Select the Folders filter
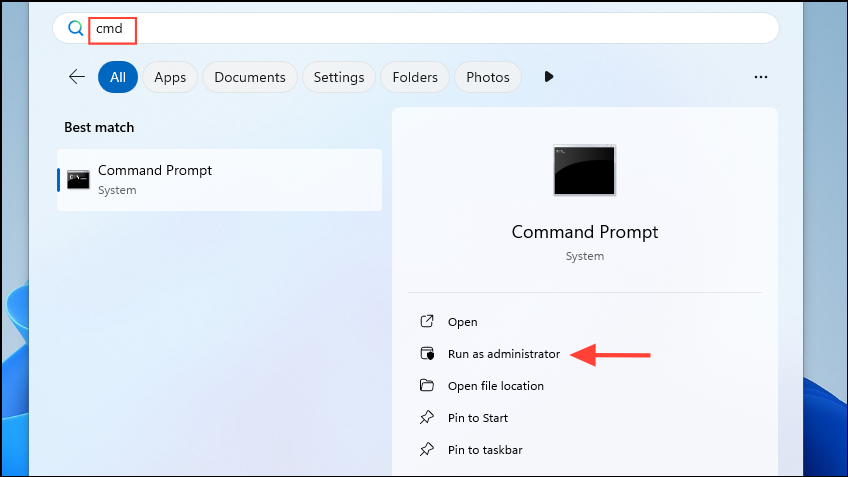 (415, 77)
